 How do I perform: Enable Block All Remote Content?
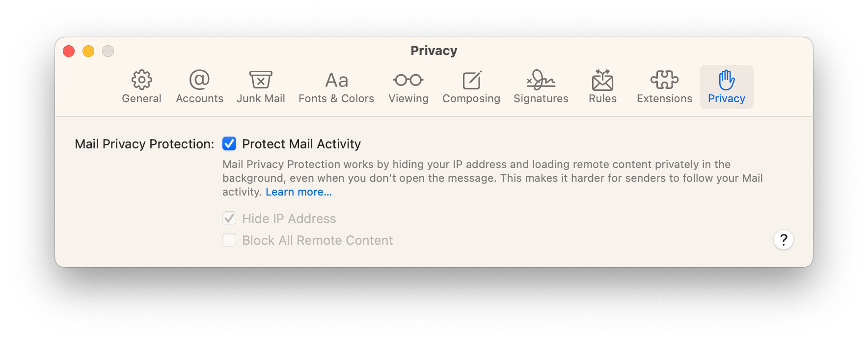coord(229,240)
